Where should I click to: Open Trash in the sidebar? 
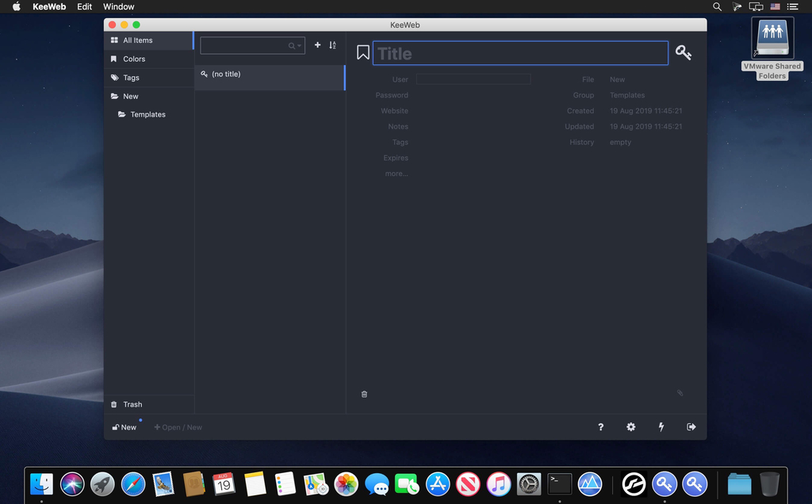click(132, 404)
